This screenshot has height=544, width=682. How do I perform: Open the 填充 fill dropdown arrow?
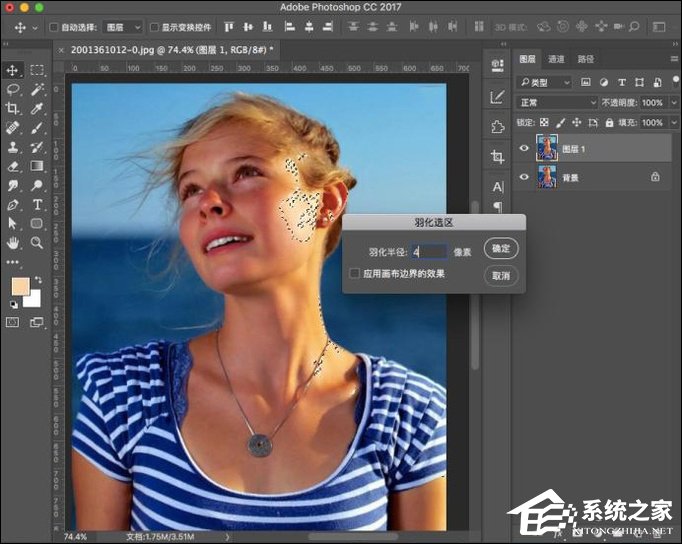(674, 123)
